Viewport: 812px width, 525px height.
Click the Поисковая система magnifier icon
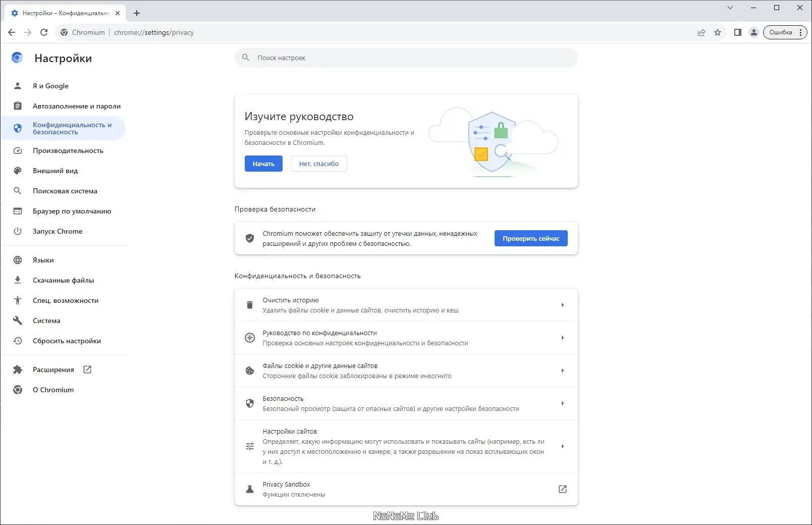[18, 191]
